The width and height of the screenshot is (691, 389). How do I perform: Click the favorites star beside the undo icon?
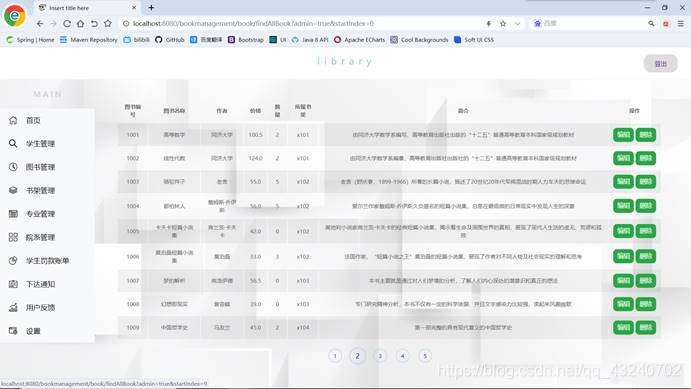[x=108, y=23]
